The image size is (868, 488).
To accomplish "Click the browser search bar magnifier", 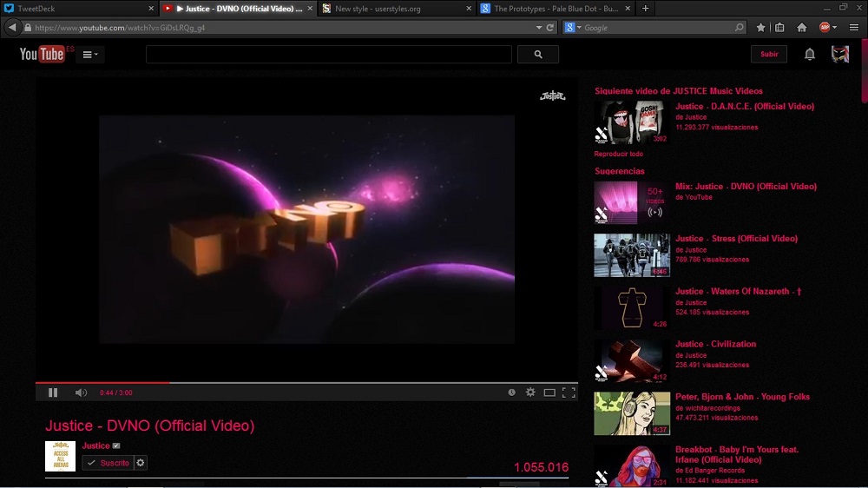I will tap(739, 27).
